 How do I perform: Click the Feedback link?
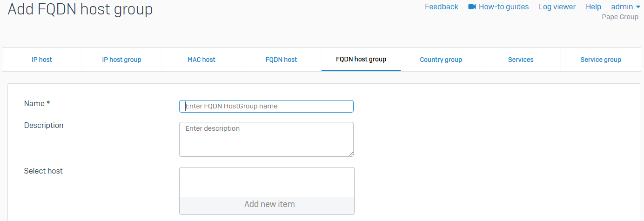442,7
